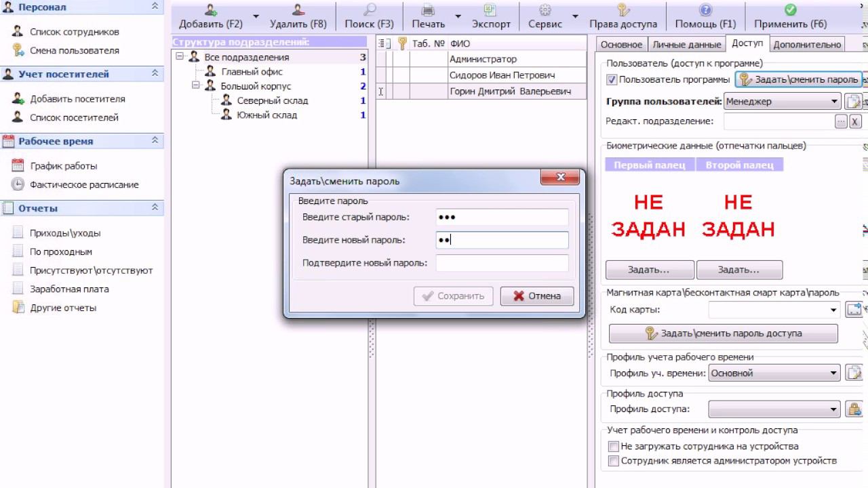Collapse the Учет посетителей sidebar section
This screenshot has width=868, height=488.
point(155,73)
